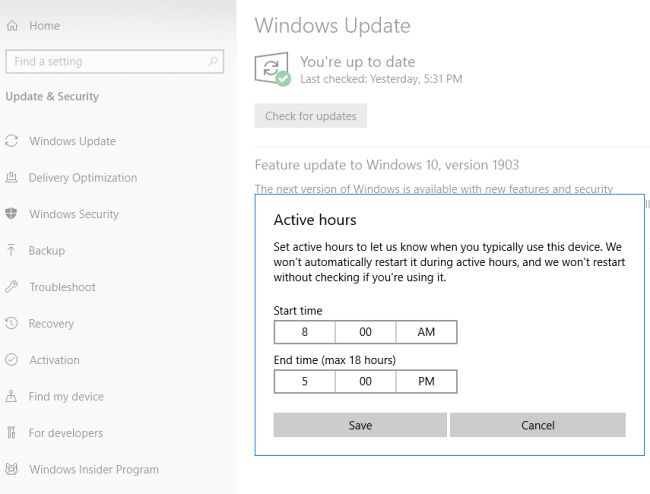Viewport: 650px width, 494px height.
Task: Open the start time hour picker showing 8
Action: click(x=305, y=332)
